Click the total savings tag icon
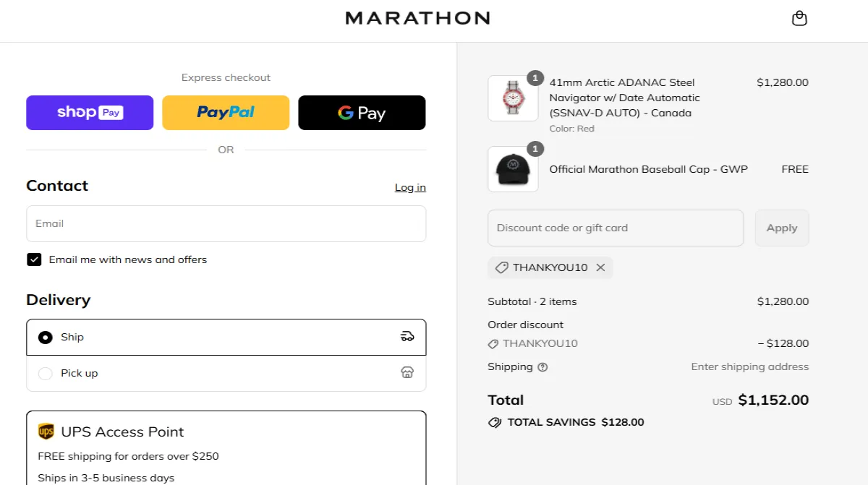This screenshot has height=485, width=868. pos(495,423)
